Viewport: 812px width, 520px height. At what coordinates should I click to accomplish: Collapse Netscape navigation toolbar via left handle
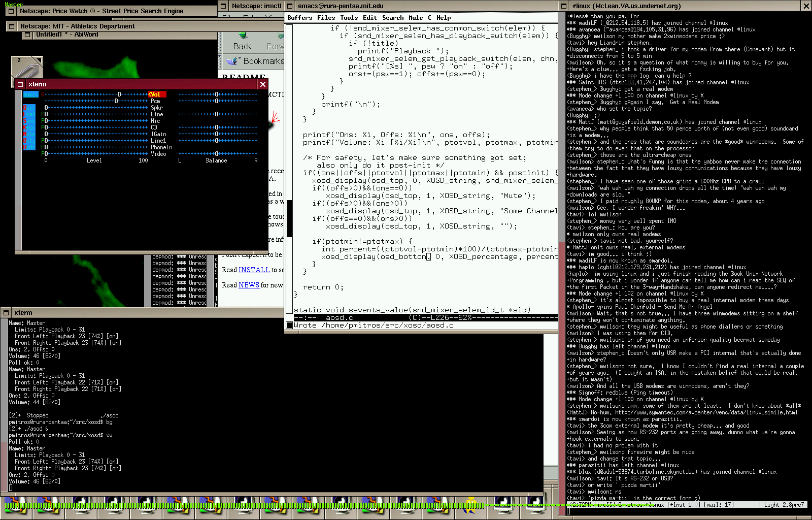[220, 43]
